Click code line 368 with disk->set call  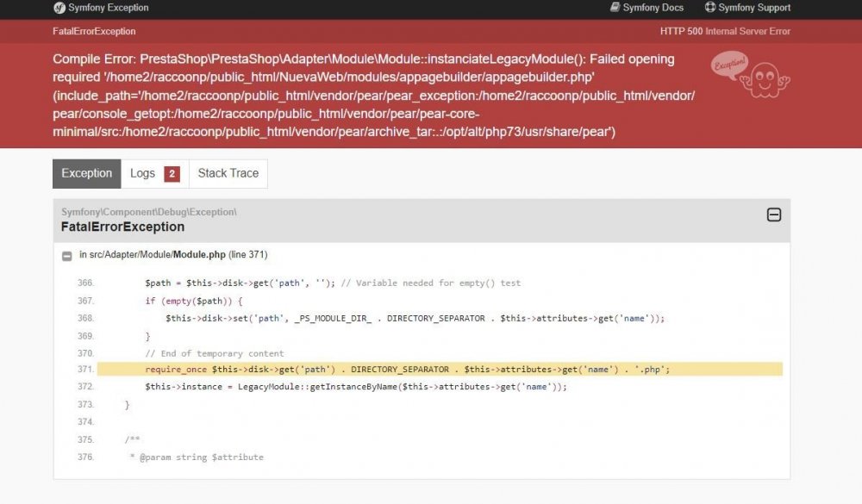point(415,318)
